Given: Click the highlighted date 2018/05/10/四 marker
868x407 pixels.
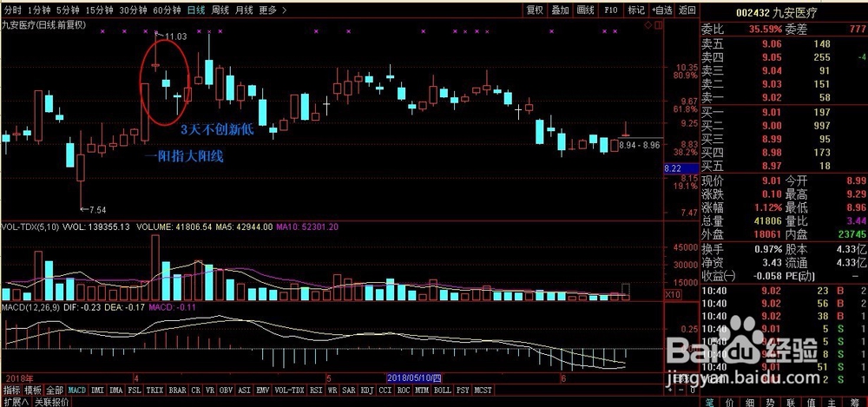Looking at the screenshot, I should [413, 377].
